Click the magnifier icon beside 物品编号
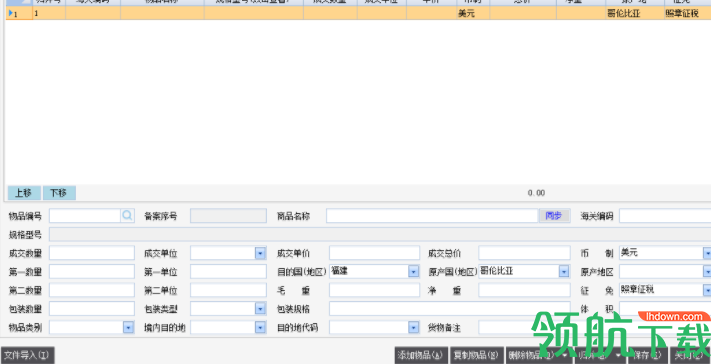The height and width of the screenshot is (364, 711). point(127,216)
